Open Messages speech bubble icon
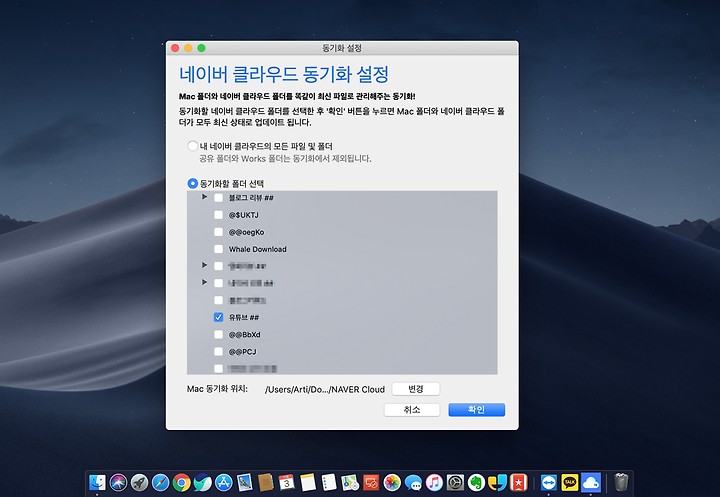Screen dimensions: 720x497 pos(413,483)
